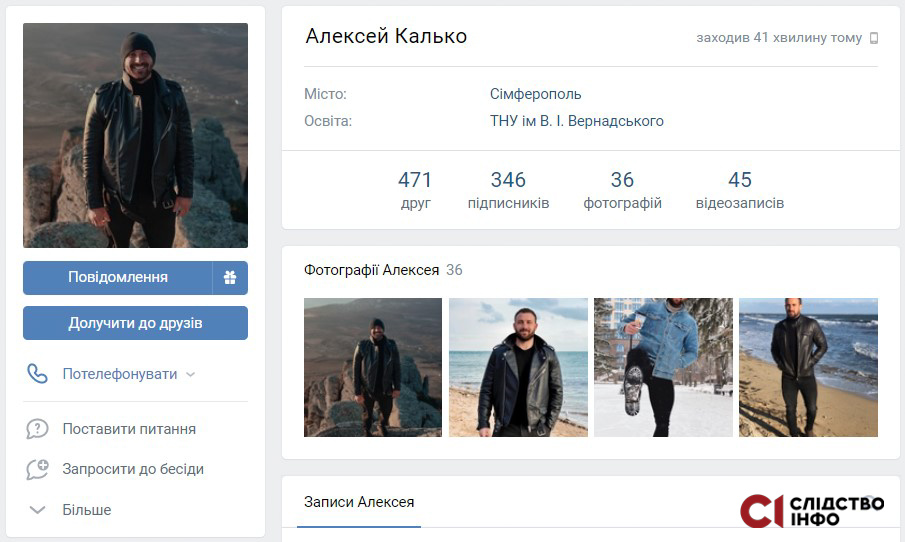The image size is (905, 542).
Task: Open the 45 відеозаписів counter
Action: (740, 190)
